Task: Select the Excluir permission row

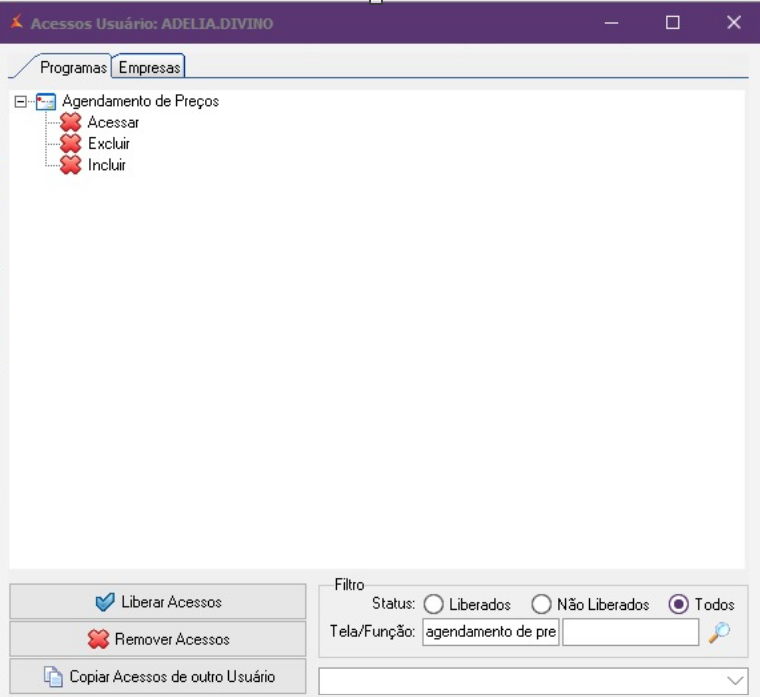Action: tap(109, 143)
